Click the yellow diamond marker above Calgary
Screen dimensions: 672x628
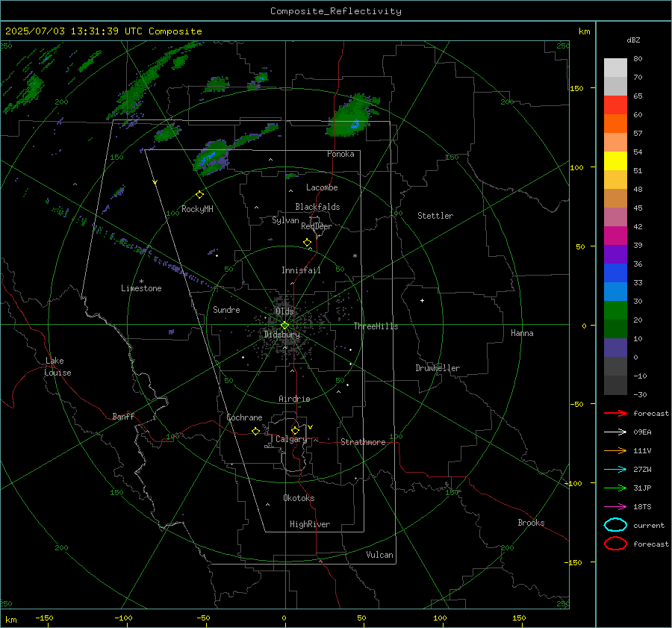point(295,430)
